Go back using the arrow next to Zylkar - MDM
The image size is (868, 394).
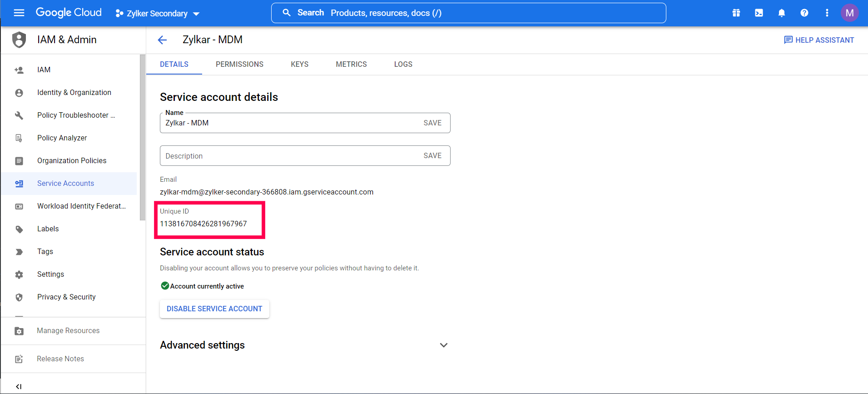(x=162, y=40)
